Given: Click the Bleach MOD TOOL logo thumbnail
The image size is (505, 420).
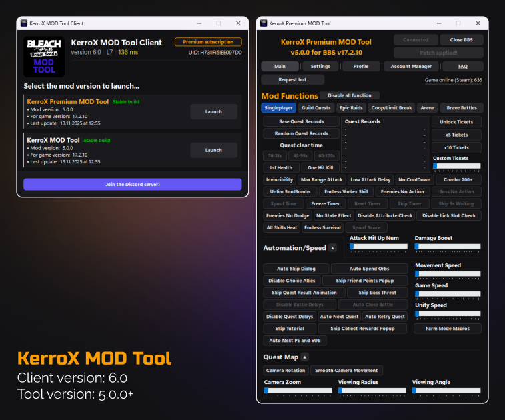Looking at the screenshot, I should (x=44, y=57).
